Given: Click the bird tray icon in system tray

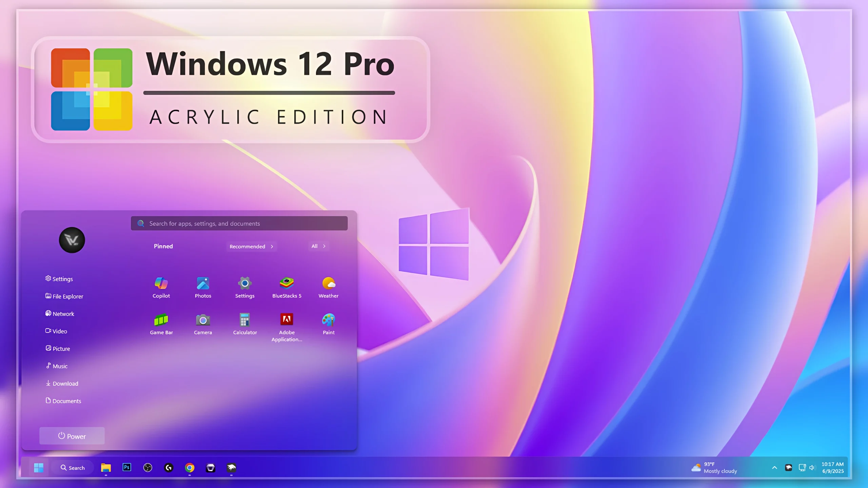Looking at the screenshot, I should (789, 468).
